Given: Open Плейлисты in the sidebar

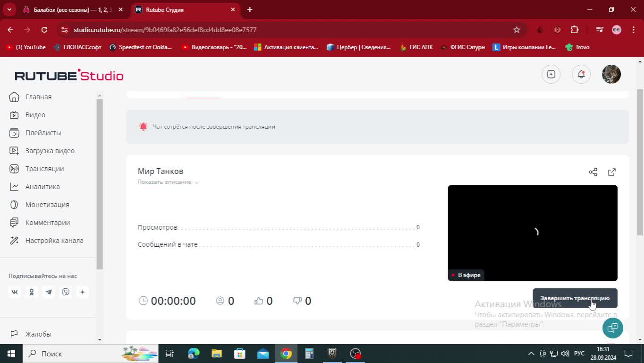Looking at the screenshot, I should [43, 133].
